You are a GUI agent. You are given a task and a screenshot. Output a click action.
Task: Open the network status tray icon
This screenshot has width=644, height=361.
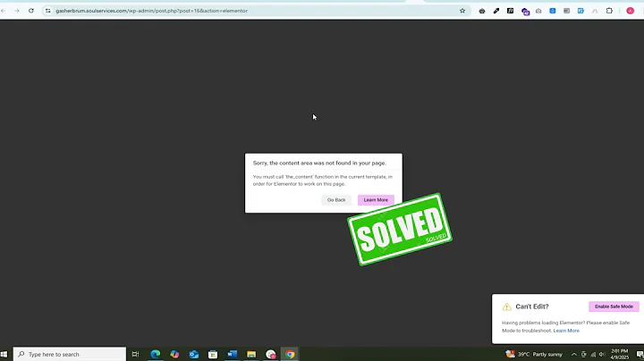click(x=593, y=355)
